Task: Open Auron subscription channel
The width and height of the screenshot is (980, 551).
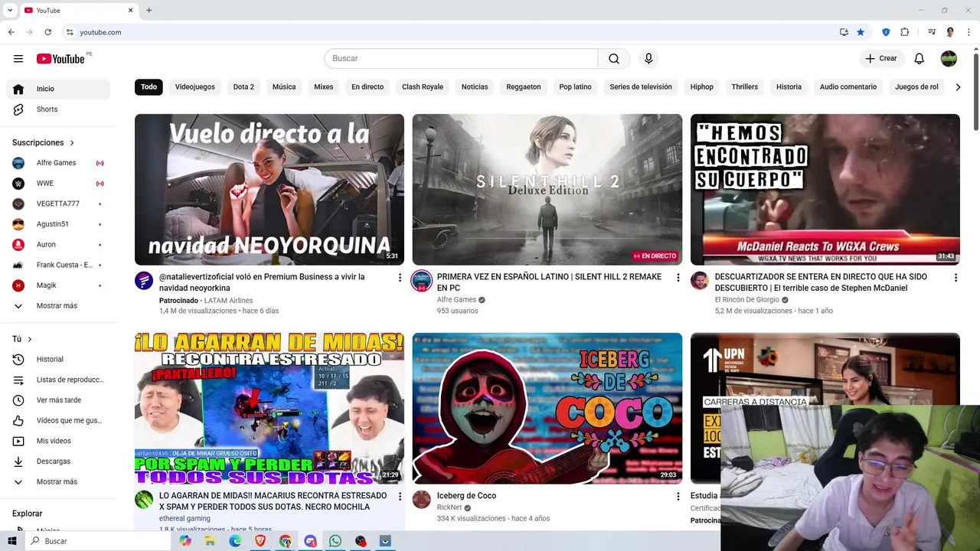Action: click(x=58, y=244)
